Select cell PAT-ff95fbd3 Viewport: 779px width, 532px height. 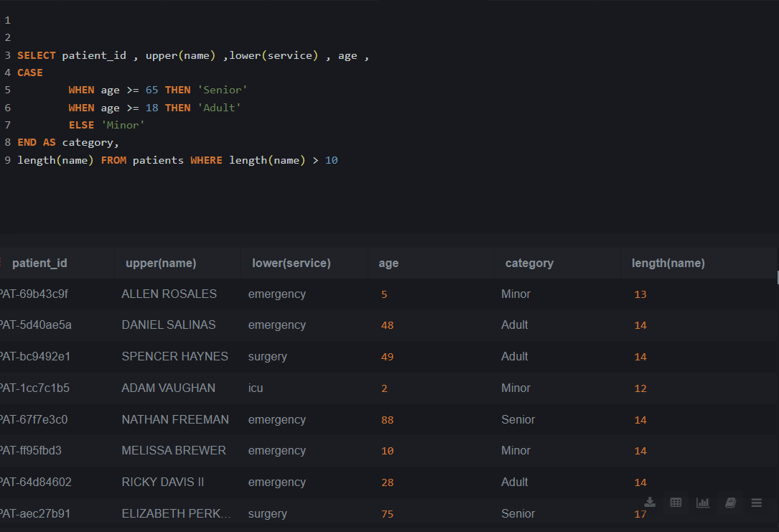[x=30, y=451]
